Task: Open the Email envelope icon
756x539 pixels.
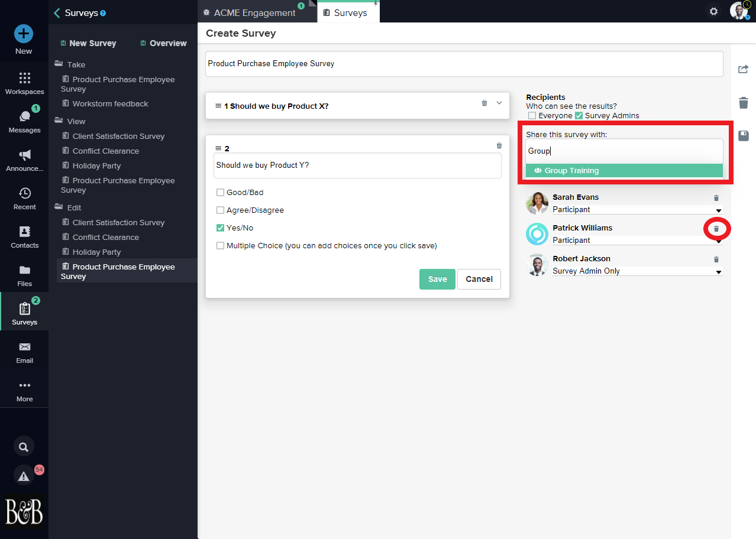Action: click(x=24, y=347)
